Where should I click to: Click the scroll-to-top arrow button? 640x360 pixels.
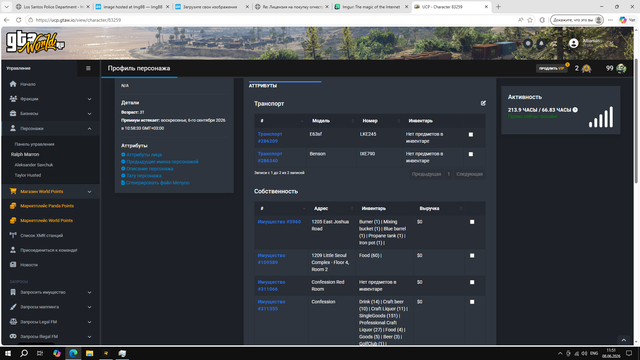pos(624,340)
